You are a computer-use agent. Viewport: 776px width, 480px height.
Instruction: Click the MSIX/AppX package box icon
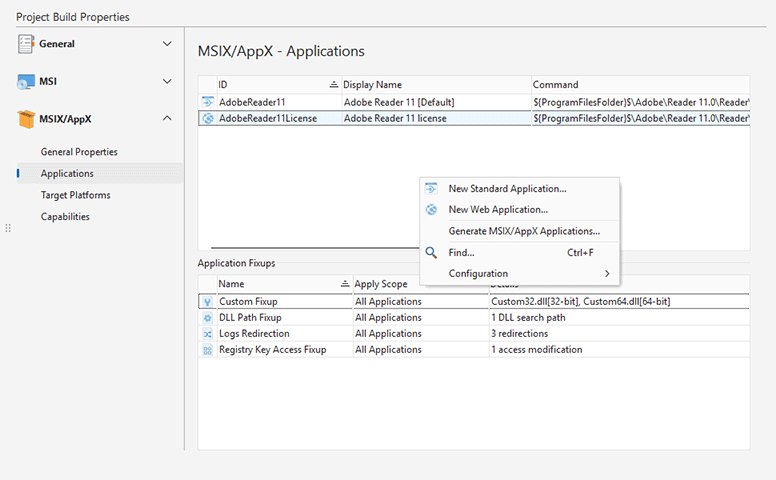(25, 119)
